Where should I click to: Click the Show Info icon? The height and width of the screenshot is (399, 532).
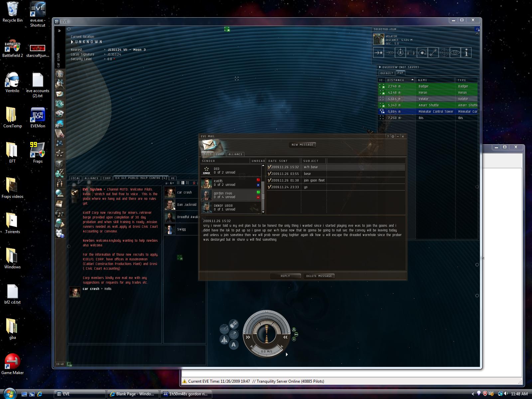pyautogui.click(x=466, y=53)
